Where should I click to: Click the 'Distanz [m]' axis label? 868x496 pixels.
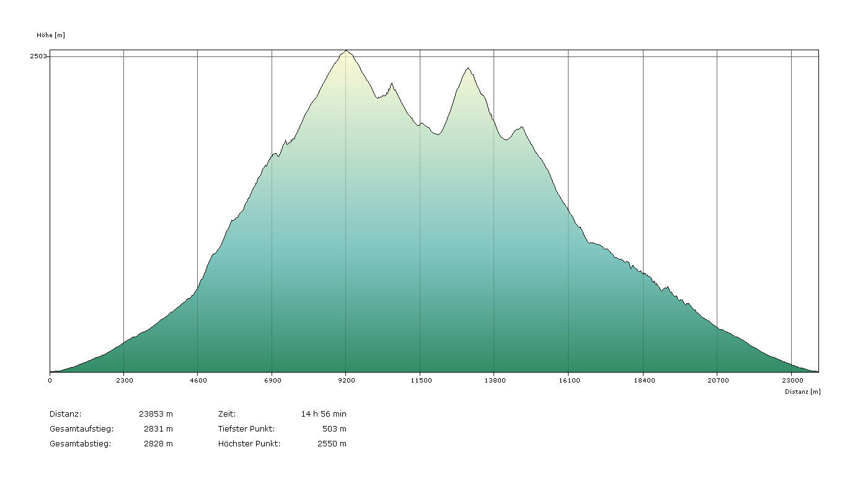pyautogui.click(x=802, y=391)
